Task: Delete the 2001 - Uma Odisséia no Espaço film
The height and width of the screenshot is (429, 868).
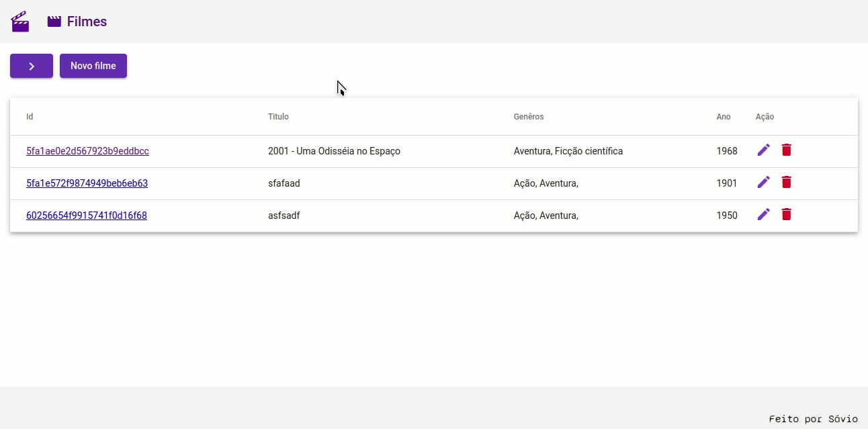Action: tap(787, 150)
